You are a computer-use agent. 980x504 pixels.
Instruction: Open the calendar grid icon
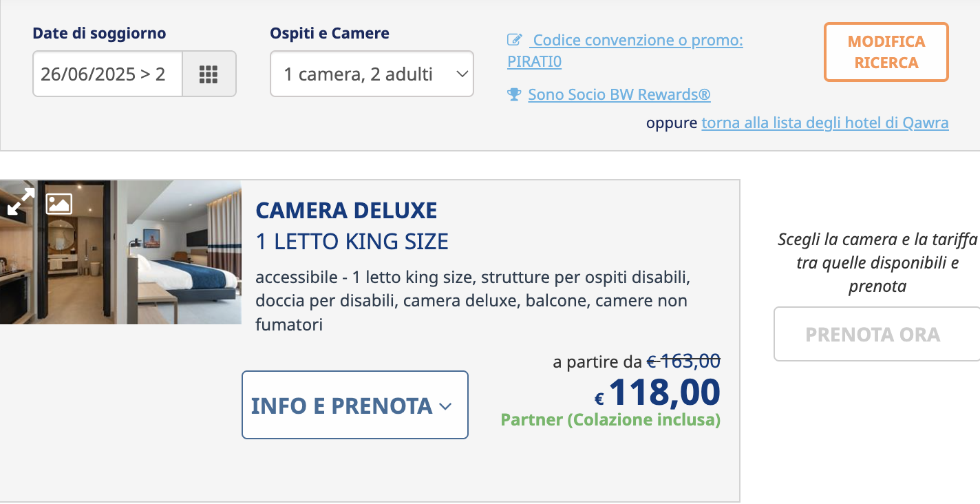209,74
